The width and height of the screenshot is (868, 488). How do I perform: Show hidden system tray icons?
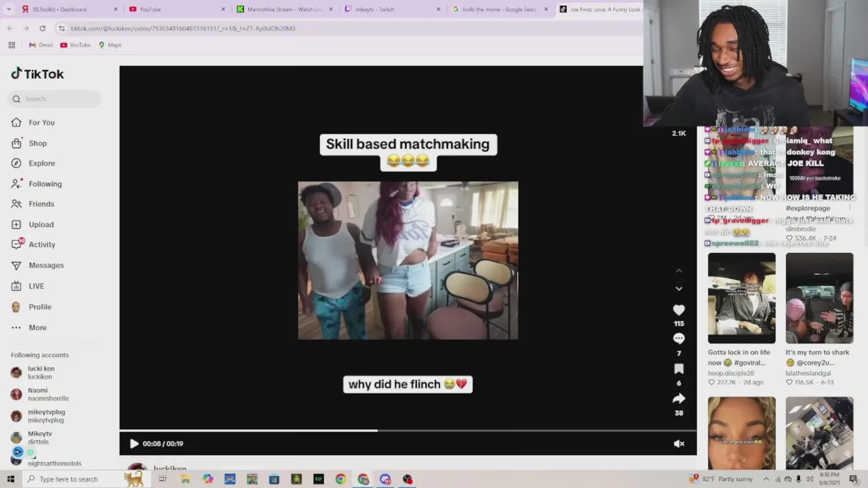coord(766,479)
